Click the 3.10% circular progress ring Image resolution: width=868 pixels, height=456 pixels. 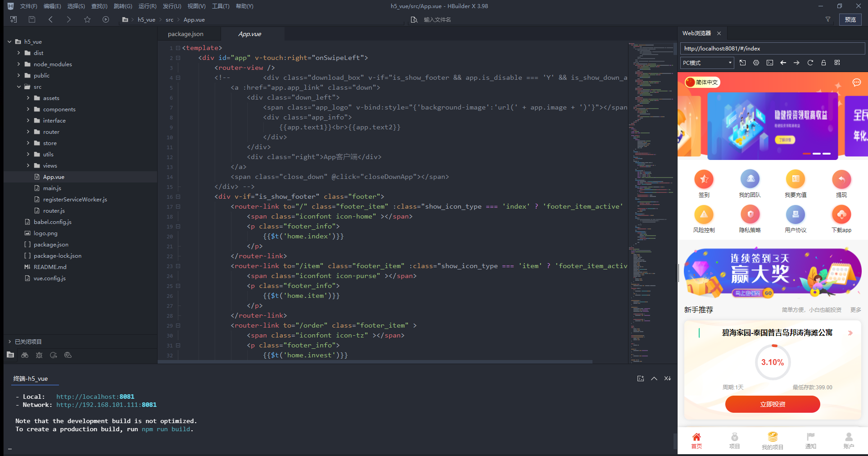point(773,362)
